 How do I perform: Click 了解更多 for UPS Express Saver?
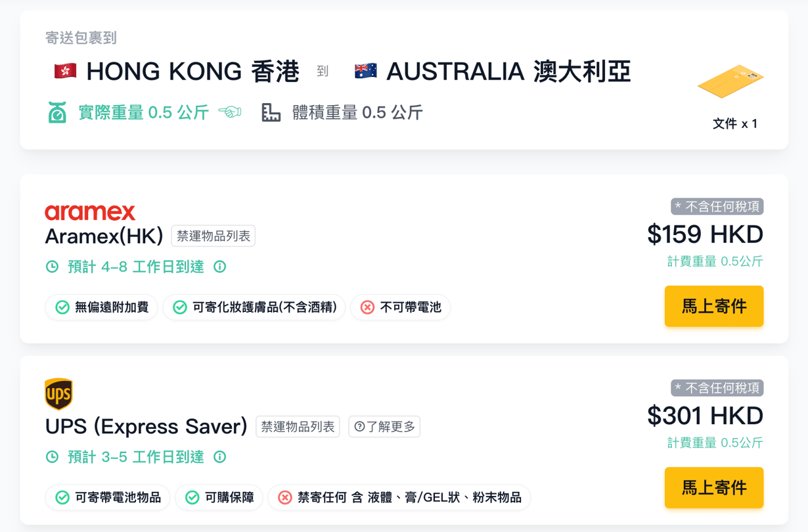(384, 427)
